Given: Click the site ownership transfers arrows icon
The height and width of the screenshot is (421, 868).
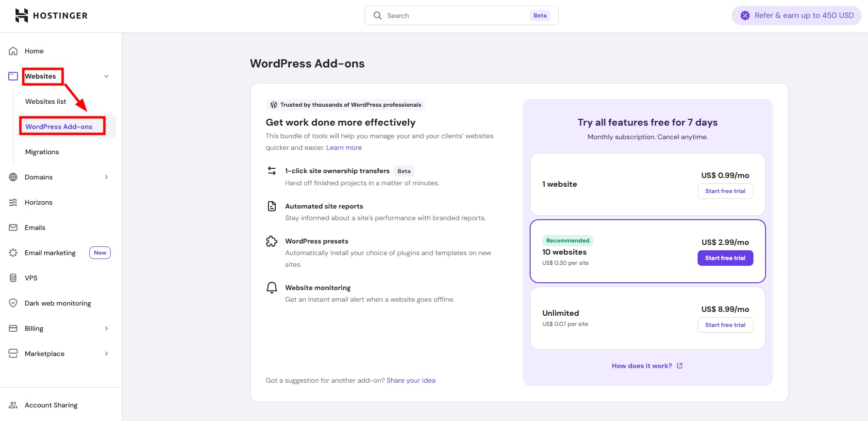Looking at the screenshot, I should pyautogui.click(x=272, y=171).
